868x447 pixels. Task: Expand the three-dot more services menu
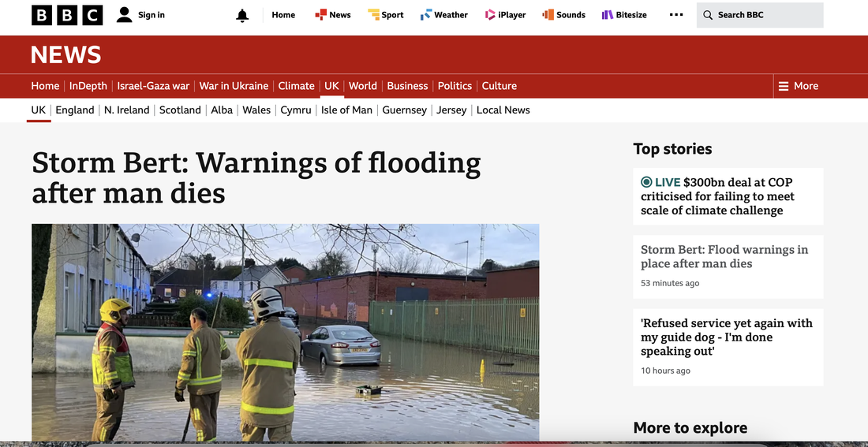tap(676, 15)
